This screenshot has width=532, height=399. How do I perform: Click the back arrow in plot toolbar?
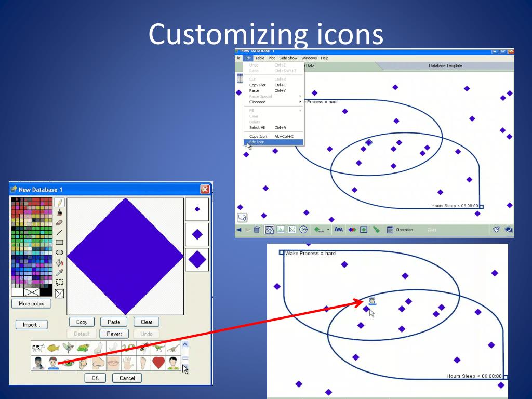click(x=239, y=230)
